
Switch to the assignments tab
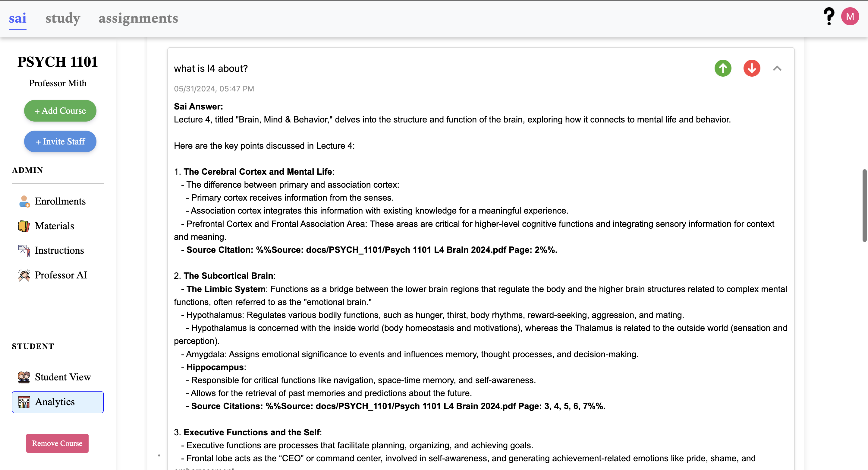click(138, 18)
